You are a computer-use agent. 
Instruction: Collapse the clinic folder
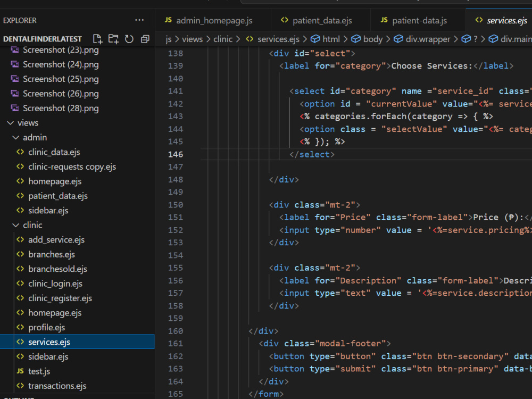point(15,225)
